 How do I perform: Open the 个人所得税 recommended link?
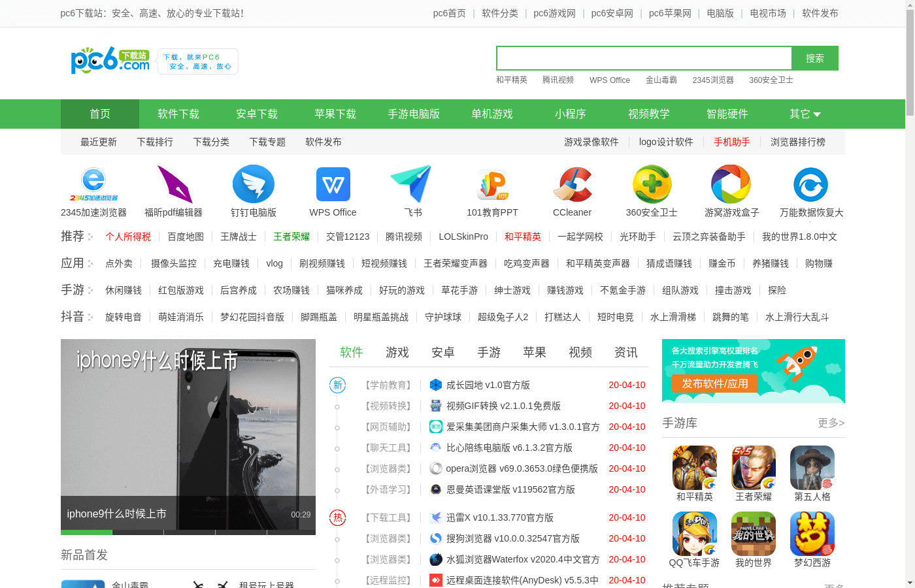tap(128, 237)
